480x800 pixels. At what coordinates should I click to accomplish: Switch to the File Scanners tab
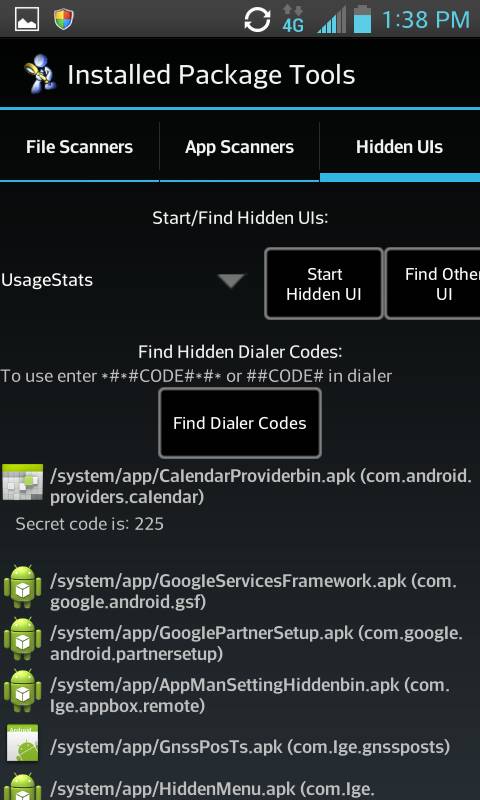pyautogui.click(x=80, y=147)
